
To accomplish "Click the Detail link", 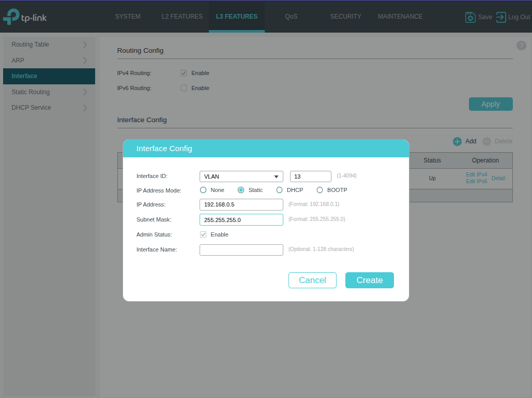I will (x=498, y=178).
